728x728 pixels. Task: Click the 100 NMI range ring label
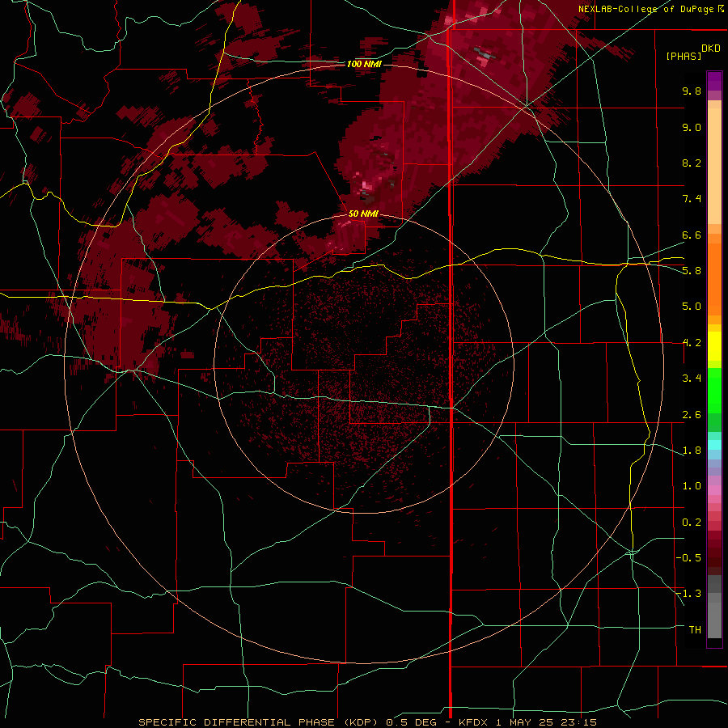pyautogui.click(x=364, y=64)
